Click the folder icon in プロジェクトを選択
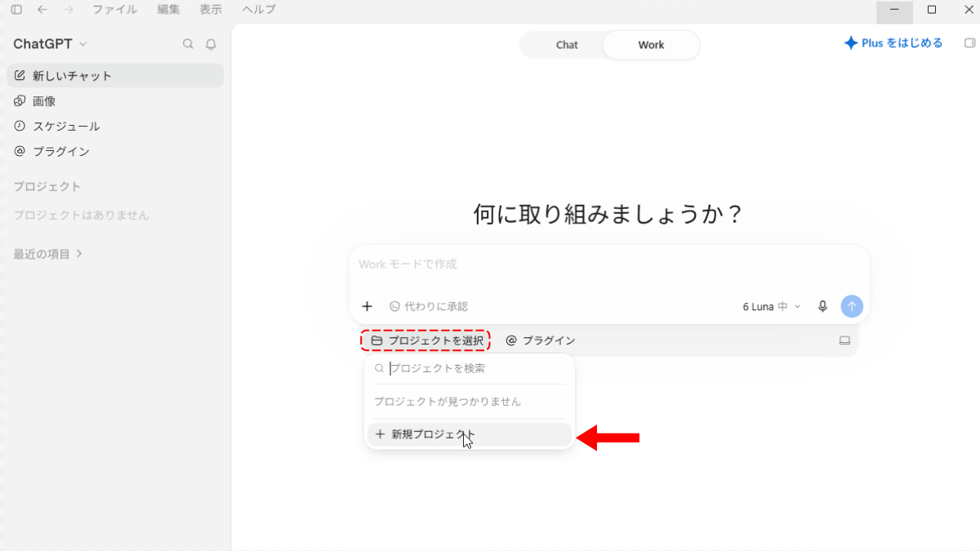Screen dimensions: 980x551 click(376, 340)
